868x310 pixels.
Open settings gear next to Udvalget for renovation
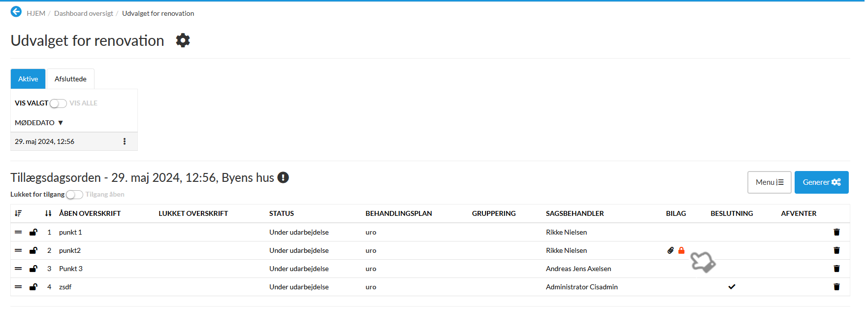[x=183, y=40]
